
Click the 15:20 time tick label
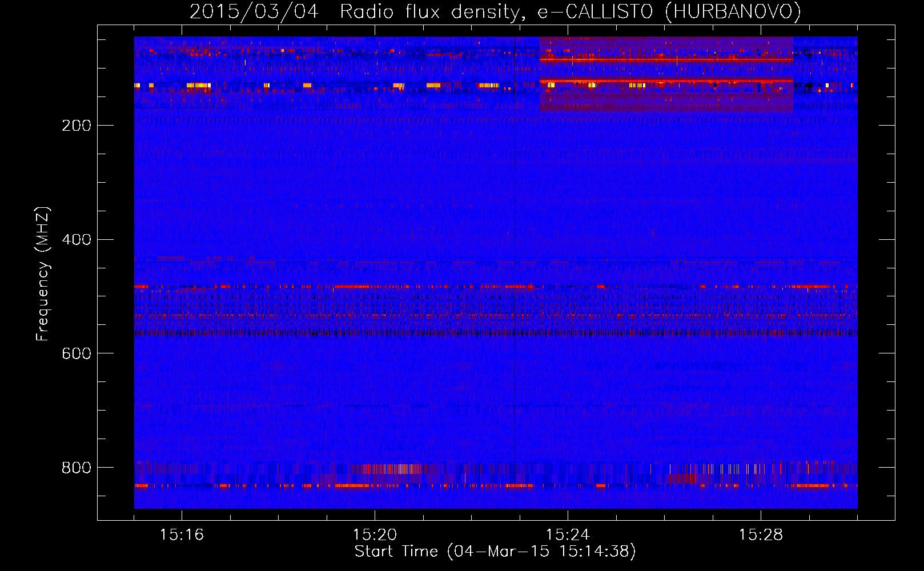tap(375, 535)
